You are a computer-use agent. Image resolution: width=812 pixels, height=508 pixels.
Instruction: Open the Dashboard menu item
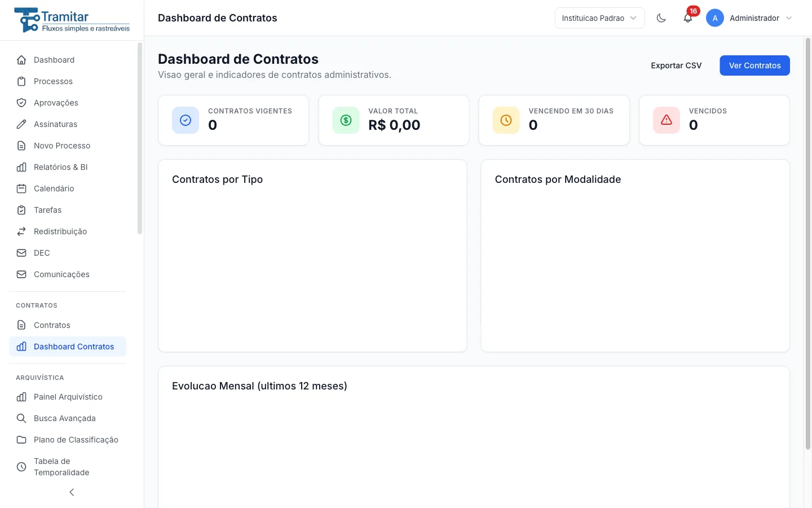point(68,60)
